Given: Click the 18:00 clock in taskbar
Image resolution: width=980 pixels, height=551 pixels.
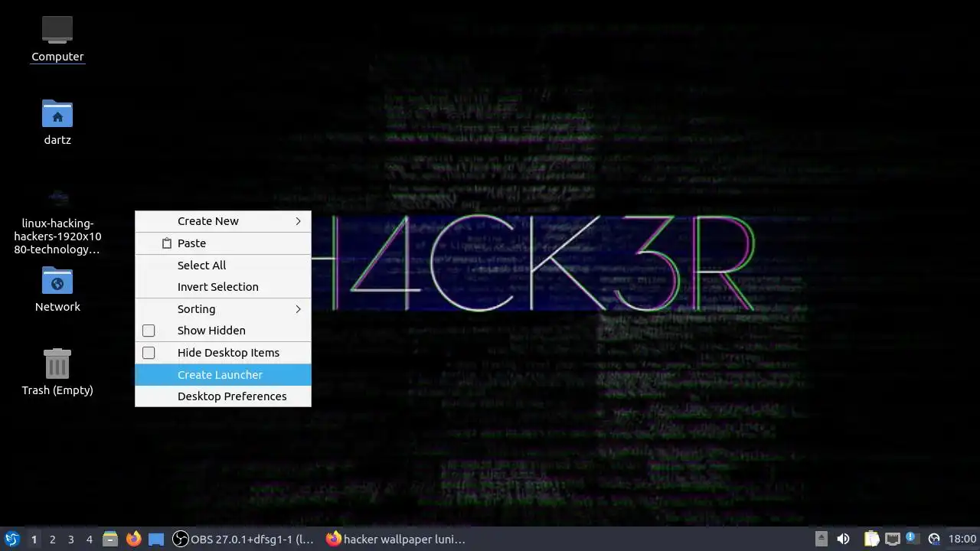Looking at the screenshot, I should tap(962, 539).
